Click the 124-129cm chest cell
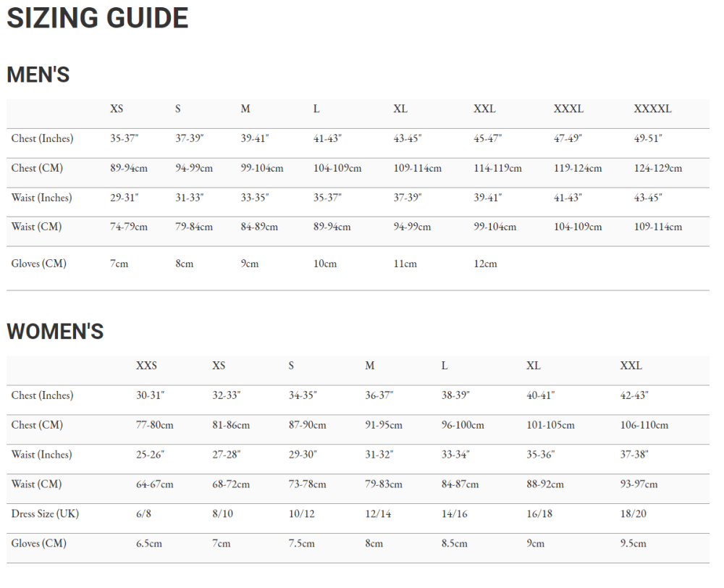This screenshot has width=724, height=588. point(657,169)
